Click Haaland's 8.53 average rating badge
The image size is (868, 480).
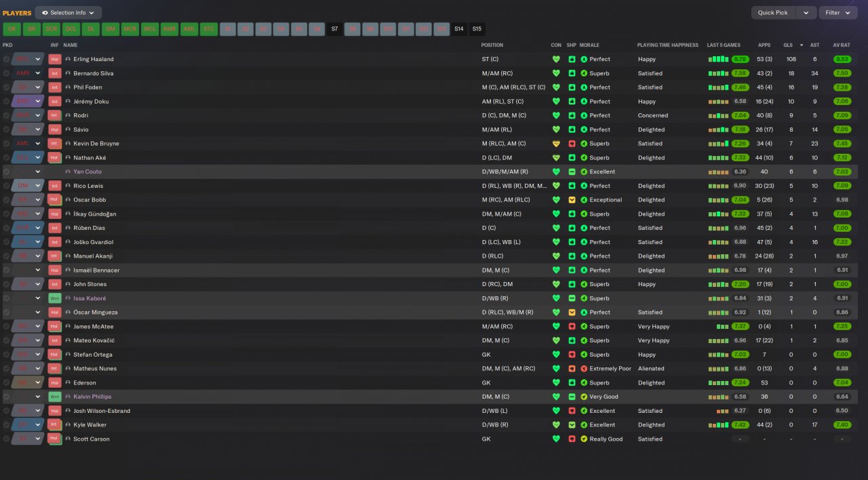pos(842,59)
